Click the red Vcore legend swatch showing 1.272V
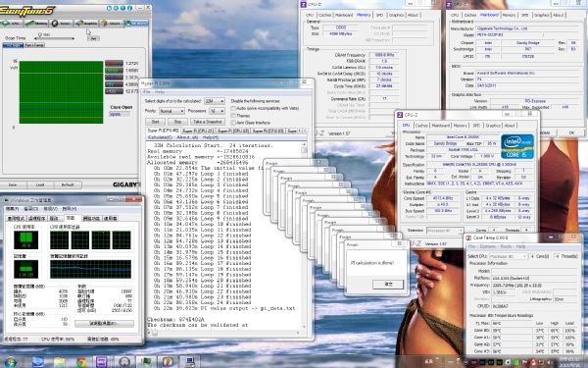588x368 pixels. pyautogui.click(x=114, y=63)
